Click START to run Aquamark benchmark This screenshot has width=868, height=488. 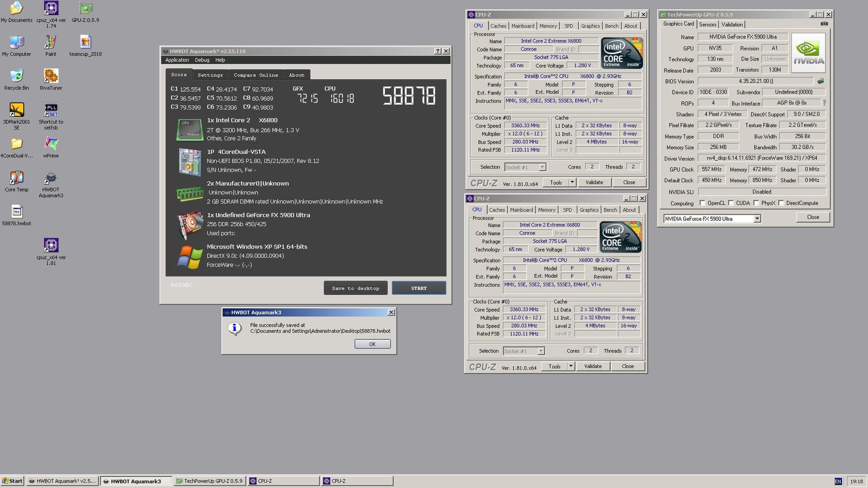coord(419,288)
